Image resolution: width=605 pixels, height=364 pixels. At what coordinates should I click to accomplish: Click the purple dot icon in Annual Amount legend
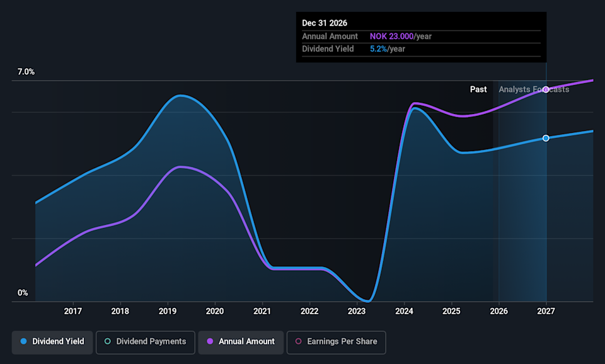point(210,341)
